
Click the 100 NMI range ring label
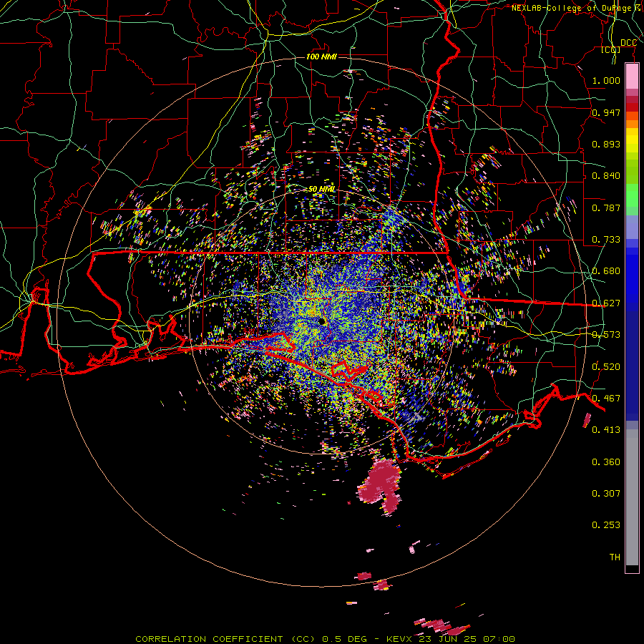(321, 57)
